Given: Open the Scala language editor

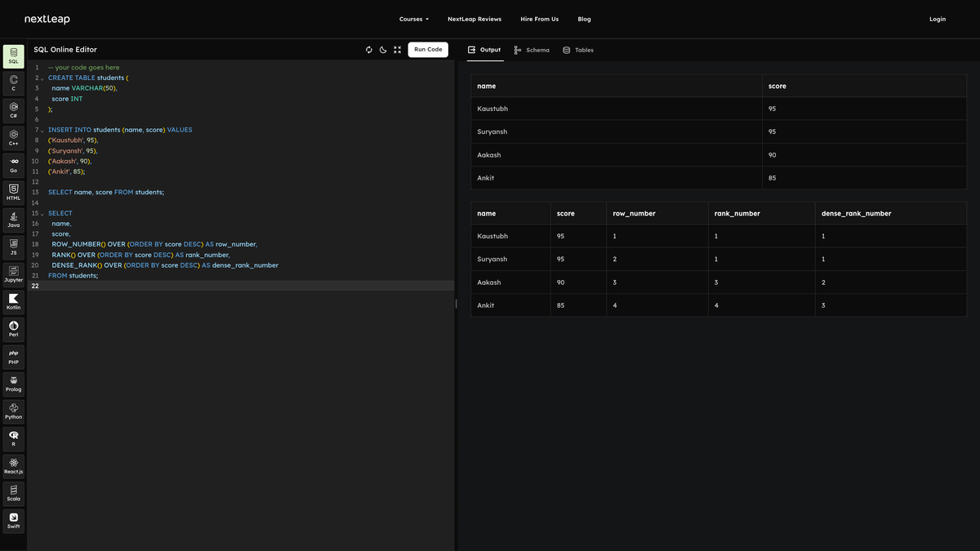Looking at the screenshot, I should (14, 494).
